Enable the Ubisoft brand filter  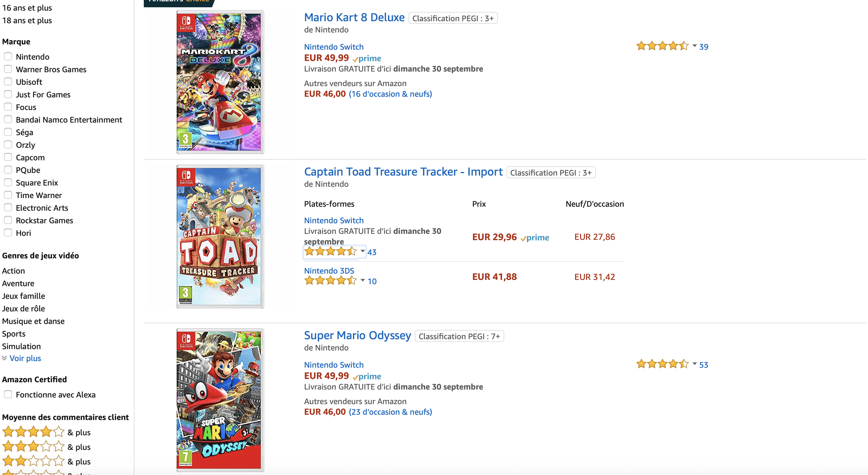8,81
